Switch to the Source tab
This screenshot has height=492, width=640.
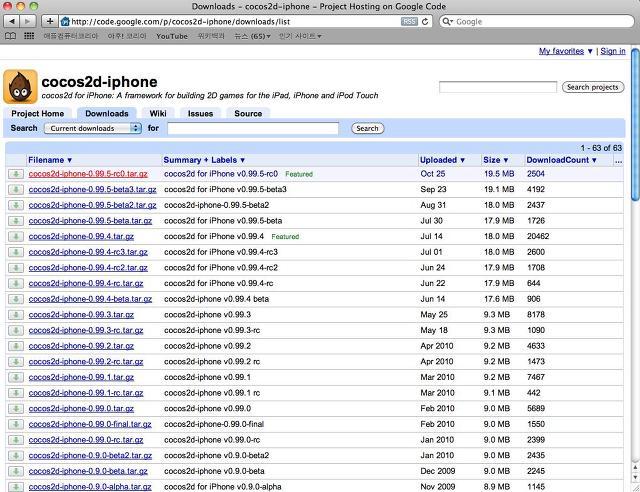coord(248,114)
